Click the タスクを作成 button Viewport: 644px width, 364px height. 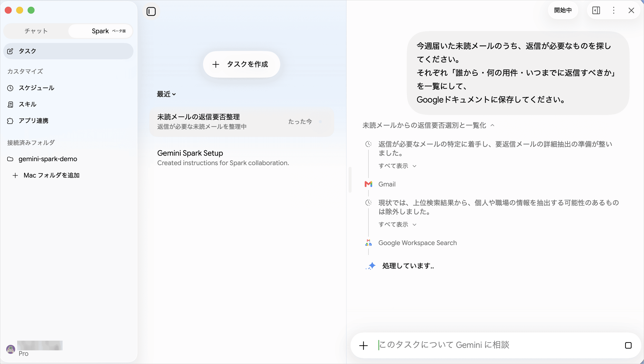(x=241, y=65)
